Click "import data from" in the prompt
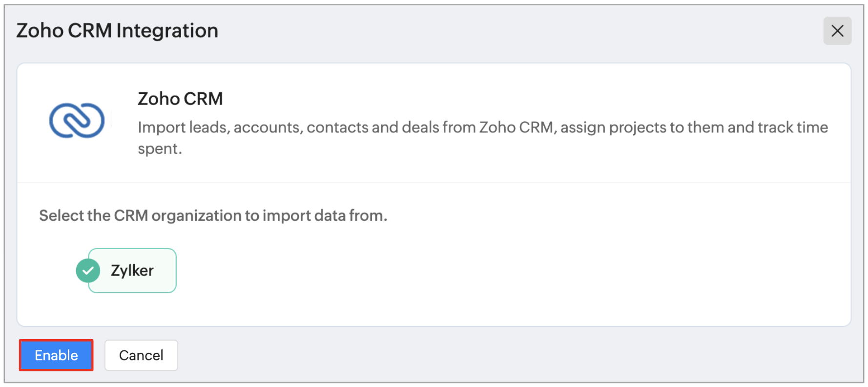This screenshot has height=387, width=868. [x=324, y=215]
